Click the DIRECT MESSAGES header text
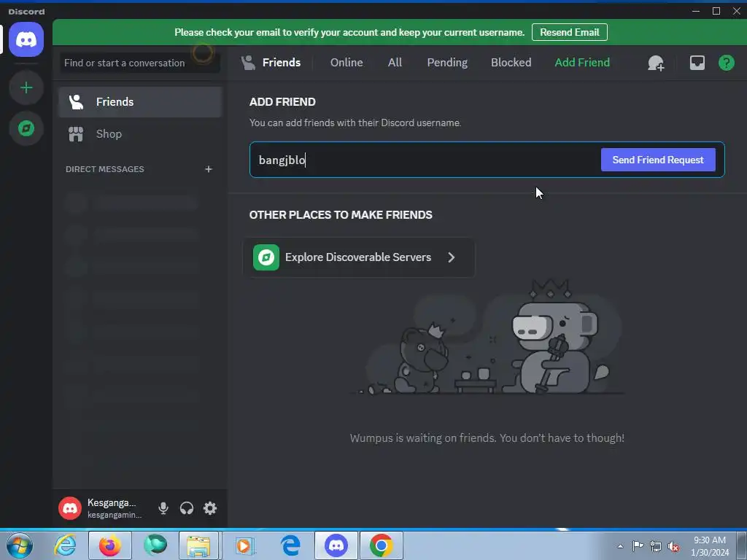The image size is (747, 560). tap(105, 169)
